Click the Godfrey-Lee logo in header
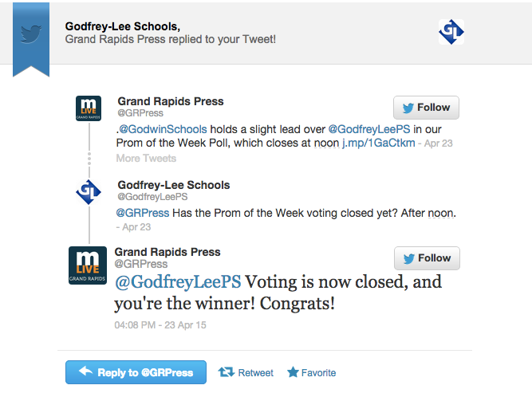The height and width of the screenshot is (393, 532). (x=451, y=32)
